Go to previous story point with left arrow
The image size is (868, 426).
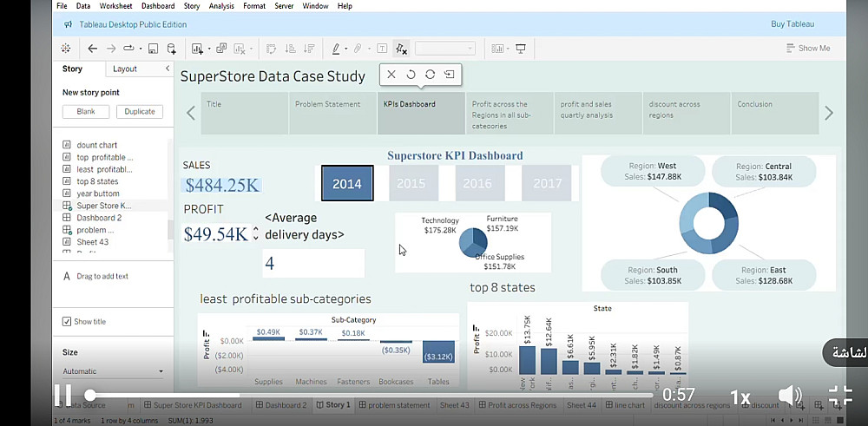point(190,114)
